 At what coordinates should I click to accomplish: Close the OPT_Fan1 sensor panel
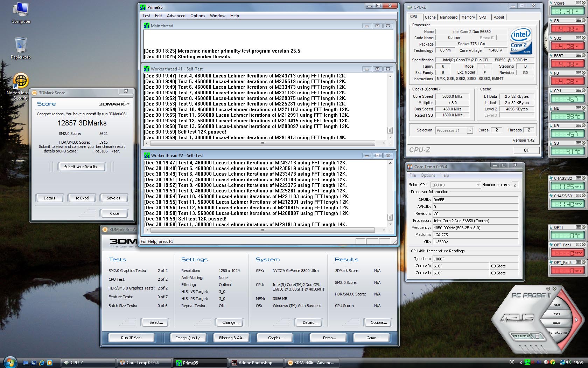click(583, 245)
